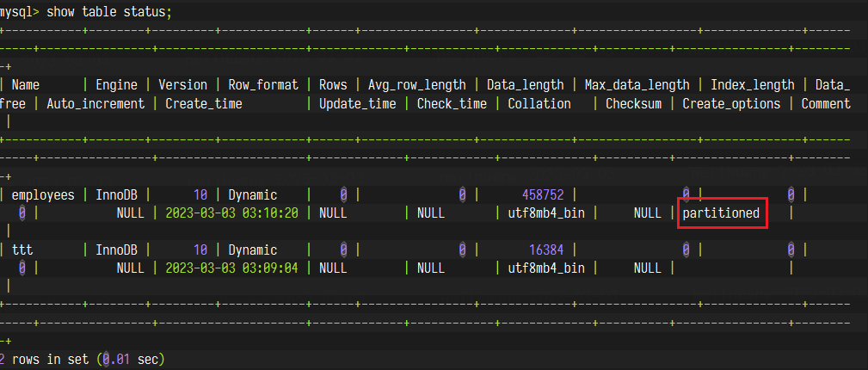This screenshot has width=868, height=370.
Task: Select the "Check_time" column header
Action: click(452, 103)
